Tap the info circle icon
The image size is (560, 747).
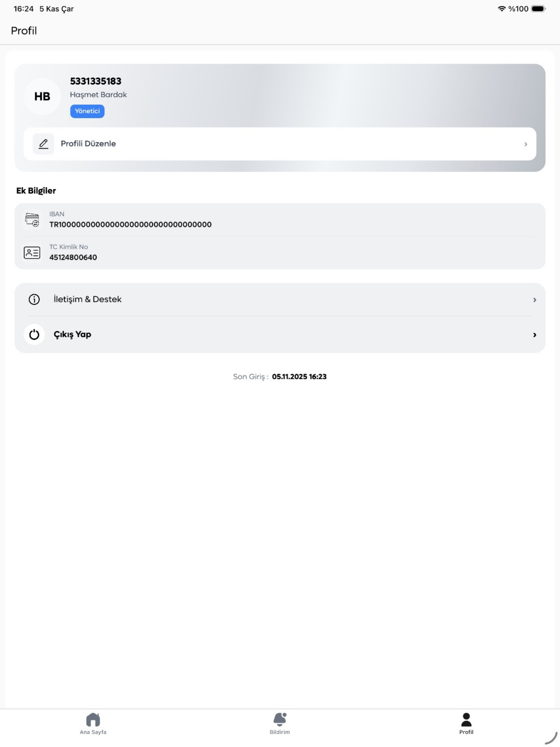click(x=34, y=300)
